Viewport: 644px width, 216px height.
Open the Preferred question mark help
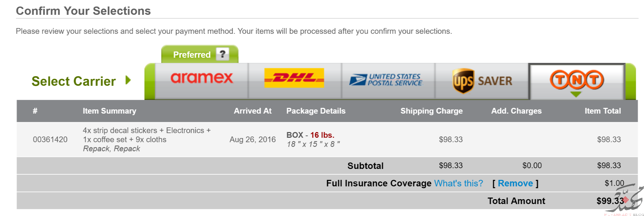click(223, 54)
